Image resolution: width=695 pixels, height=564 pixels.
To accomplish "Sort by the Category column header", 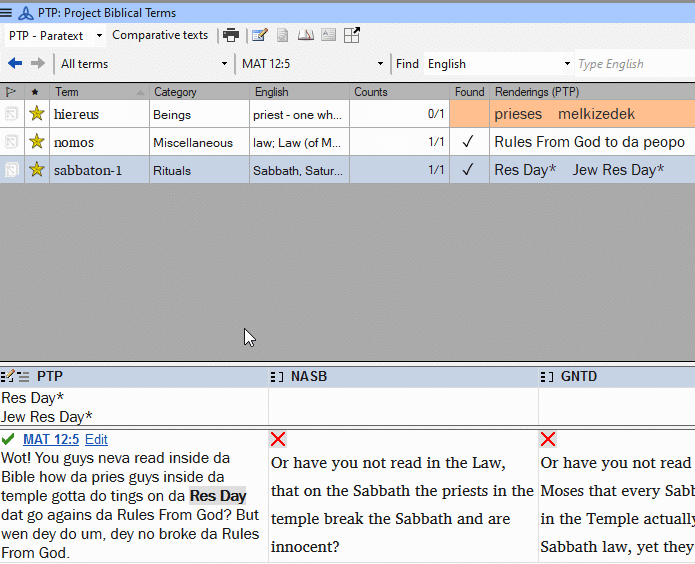I will point(175,92).
